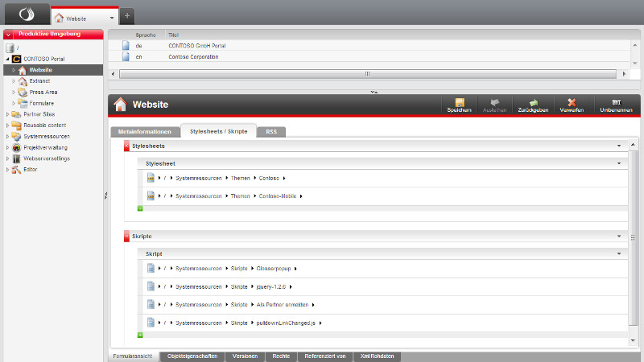This screenshot has height=362, width=644.
Task: Open the Skripte section dropdown arrow
Action: click(x=619, y=237)
